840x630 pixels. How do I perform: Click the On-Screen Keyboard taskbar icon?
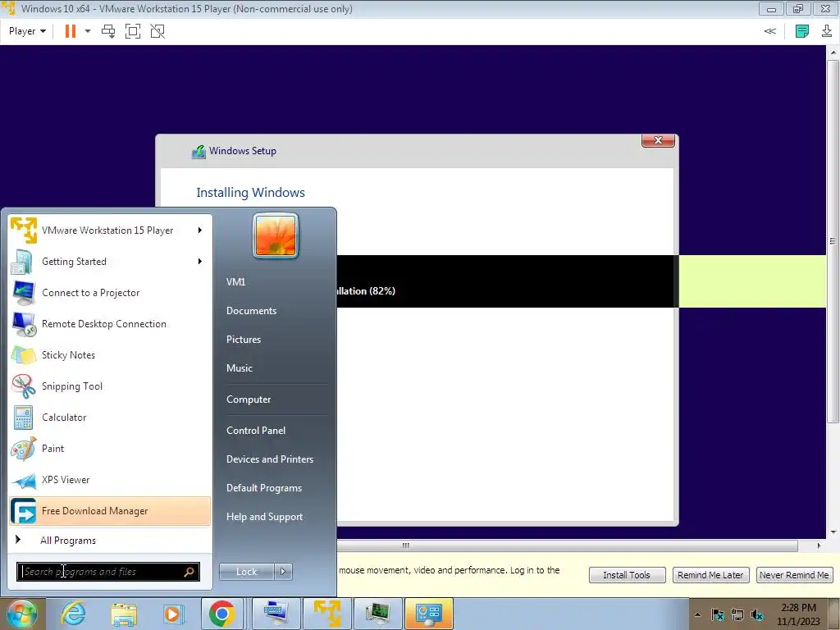276,614
